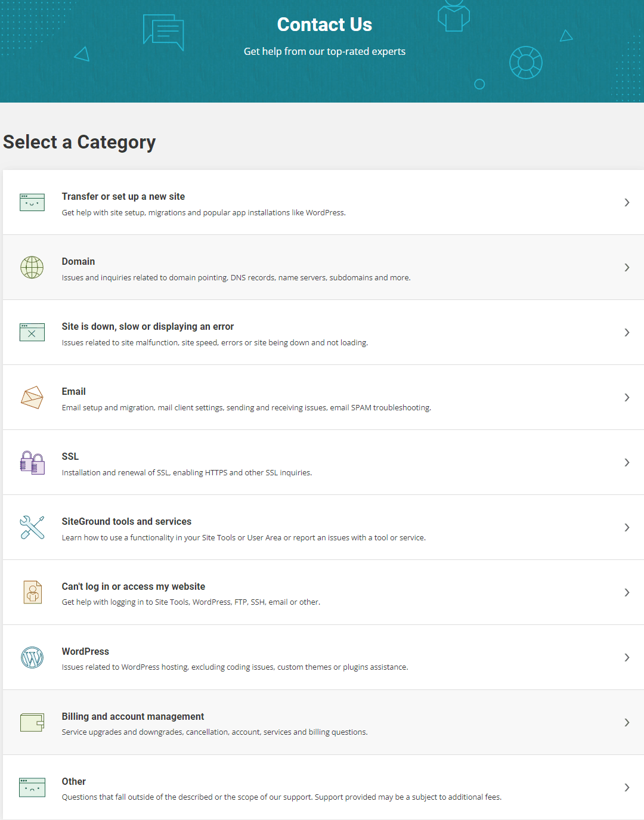Choose Can't log in or access my website
The width and height of the screenshot is (644, 820).
[x=134, y=586]
